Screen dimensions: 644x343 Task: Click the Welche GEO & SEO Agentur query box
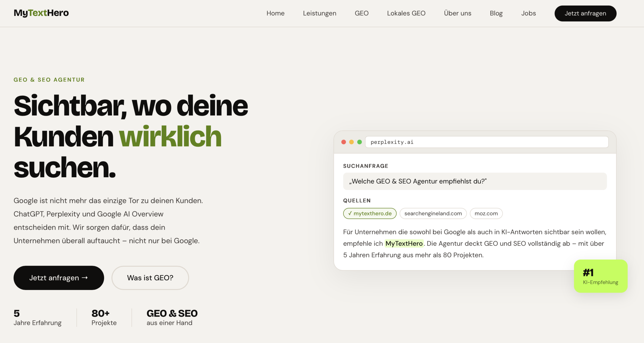tap(475, 181)
